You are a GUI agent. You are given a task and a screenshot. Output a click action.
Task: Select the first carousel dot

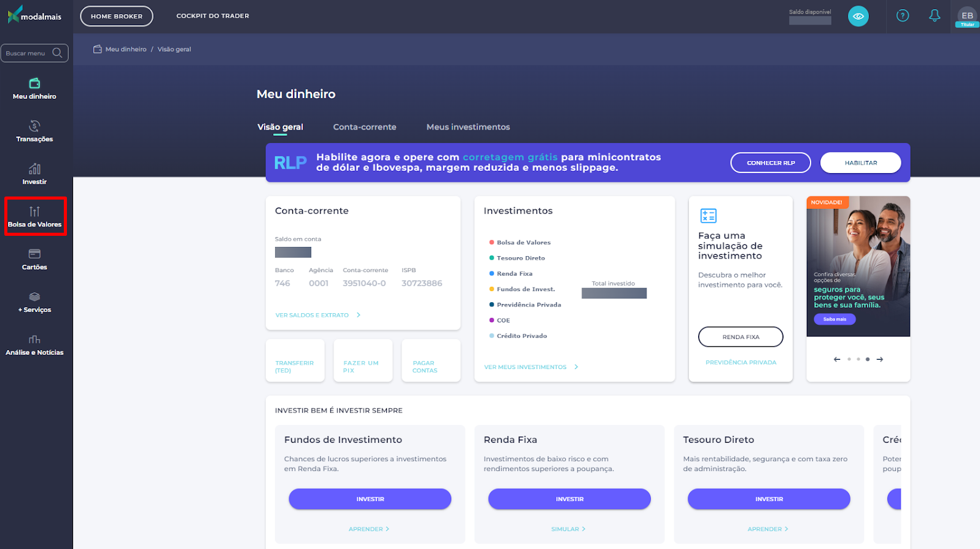point(849,359)
